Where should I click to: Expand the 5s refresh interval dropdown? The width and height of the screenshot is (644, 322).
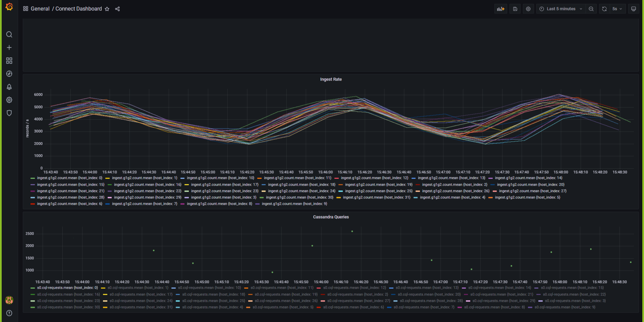617,9
